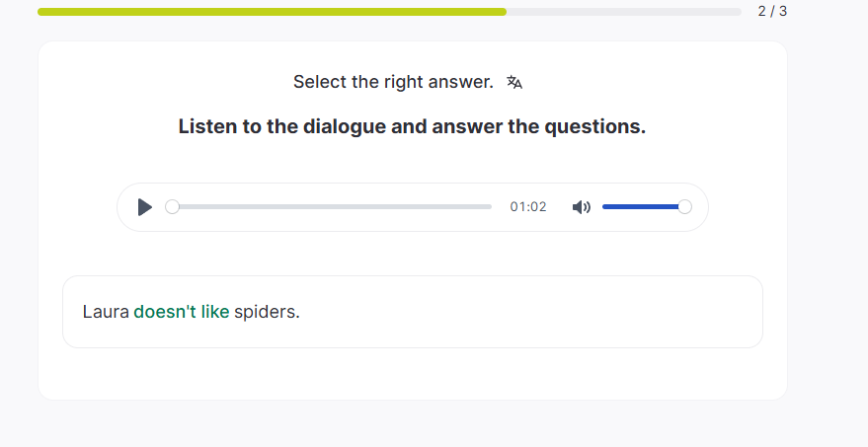Click the 01:02 audio duration label

(x=528, y=207)
